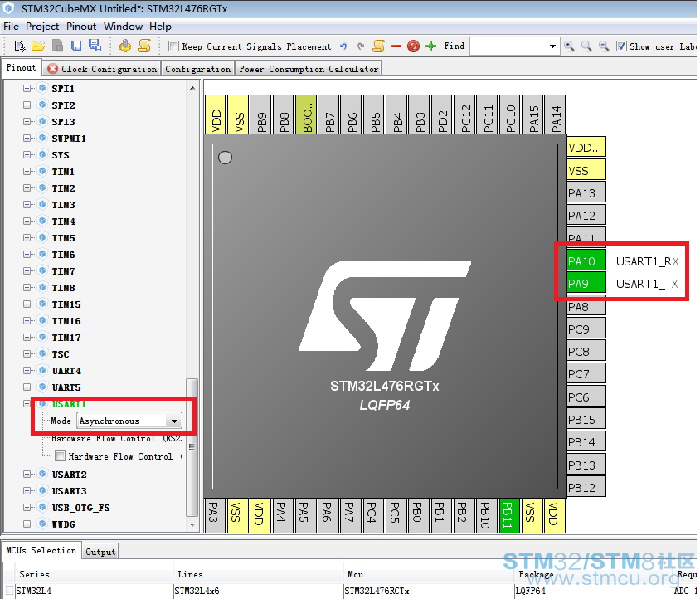Click the PA4 pin on bottom edge
The width and height of the screenshot is (700, 599).
[x=283, y=515]
